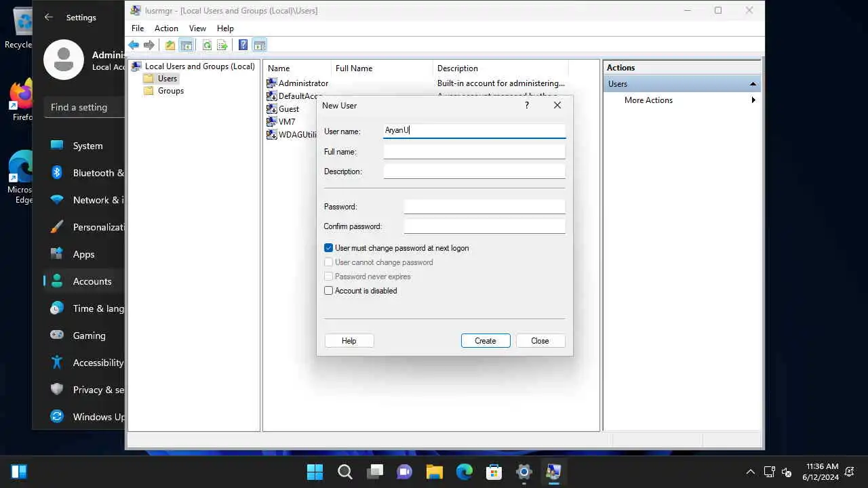Show hidden tray icons chevron
This screenshot has width=868, height=488.
(x=750, y=472)
